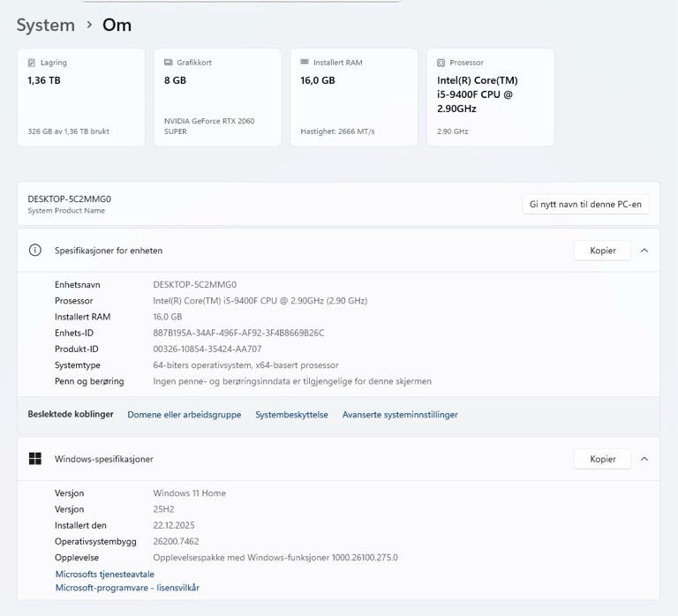Open Microsoft-programvare - lisensvilkår link
Viewport: 678px width, 616px height.
[127, 588]
